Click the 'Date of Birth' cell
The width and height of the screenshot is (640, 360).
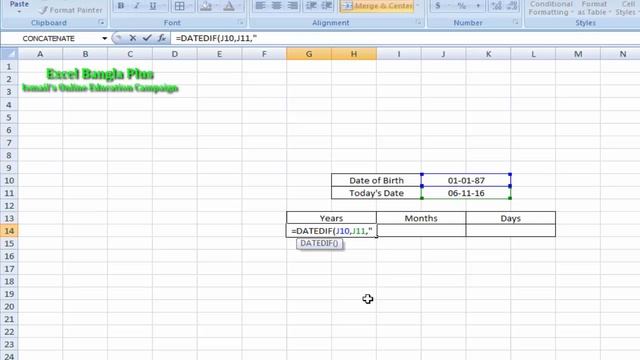376,180
